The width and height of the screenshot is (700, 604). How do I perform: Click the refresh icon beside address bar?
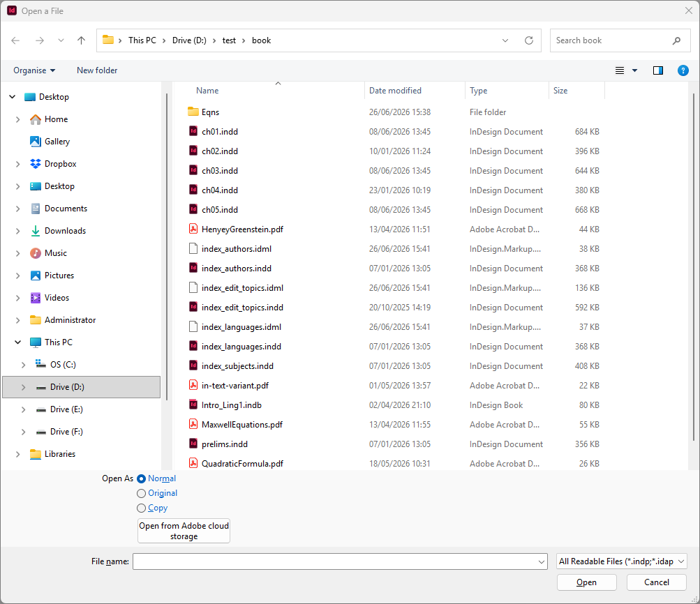click(528, 40)
